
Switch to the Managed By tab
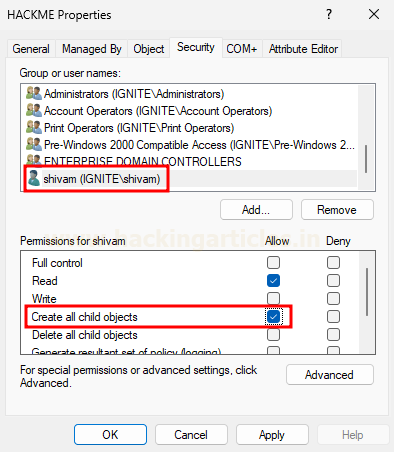pyautogui.click(x=92, y=49)
